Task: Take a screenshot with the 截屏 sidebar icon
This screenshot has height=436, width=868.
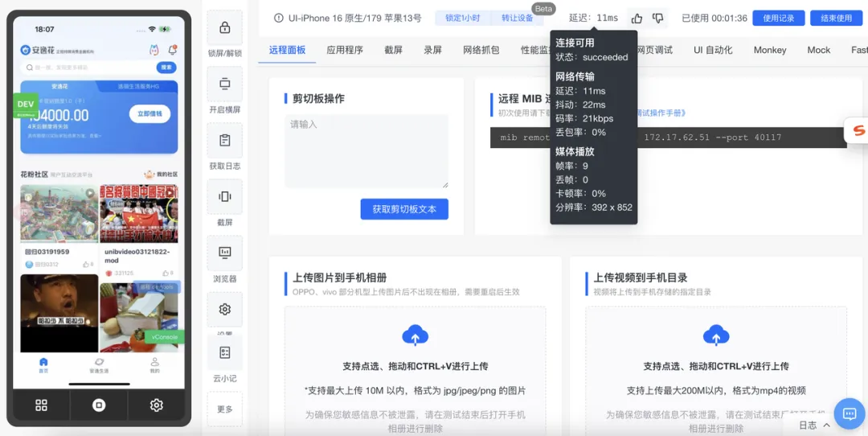Action: click(x=225, y=196)
